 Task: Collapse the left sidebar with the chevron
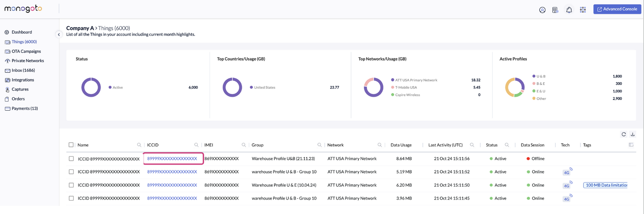(59, 34)
